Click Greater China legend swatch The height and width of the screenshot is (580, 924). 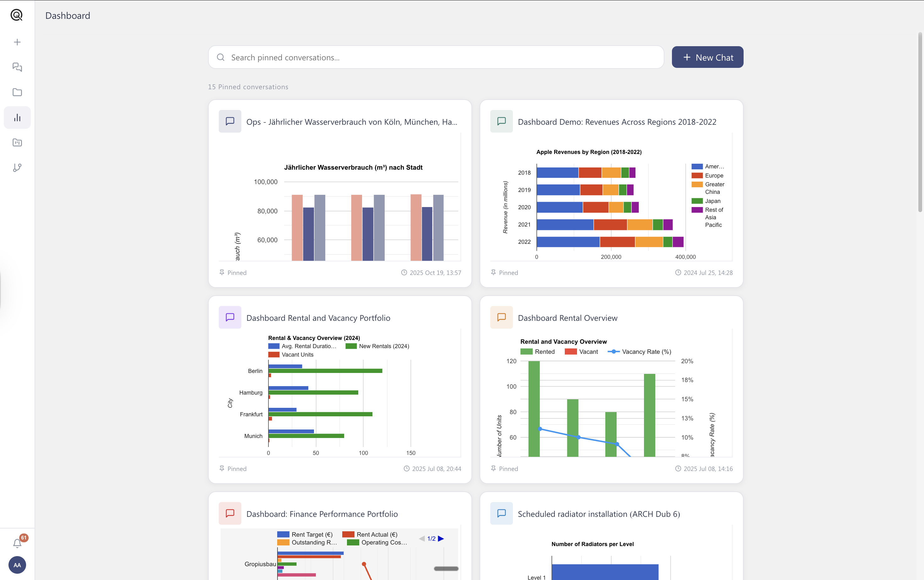697,184
